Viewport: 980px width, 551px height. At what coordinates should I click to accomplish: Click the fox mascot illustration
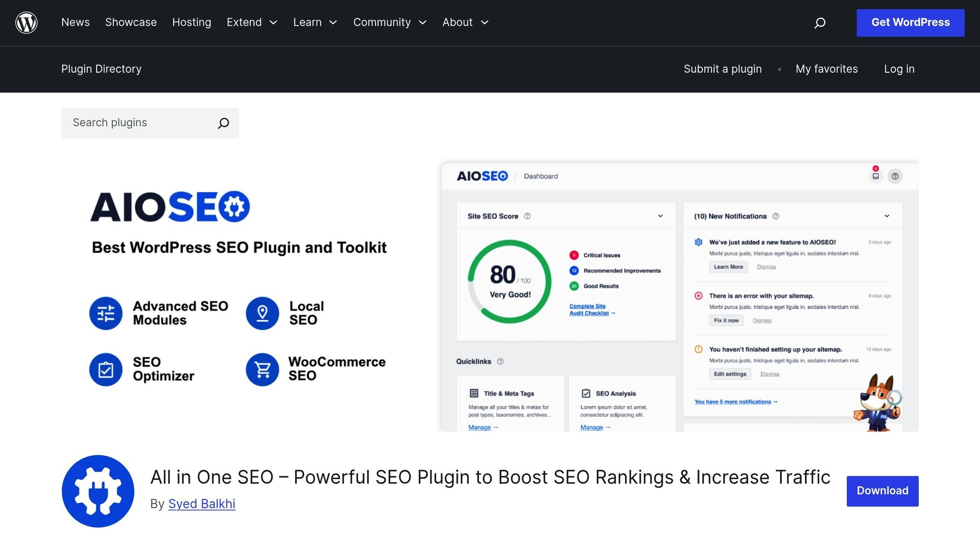pyautogui.click(x=878, y=402)
